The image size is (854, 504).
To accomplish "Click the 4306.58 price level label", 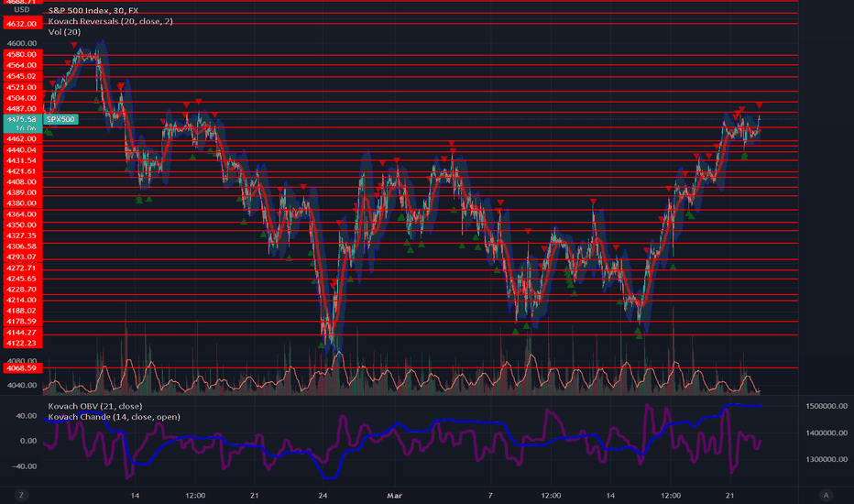I will (22, 247).
